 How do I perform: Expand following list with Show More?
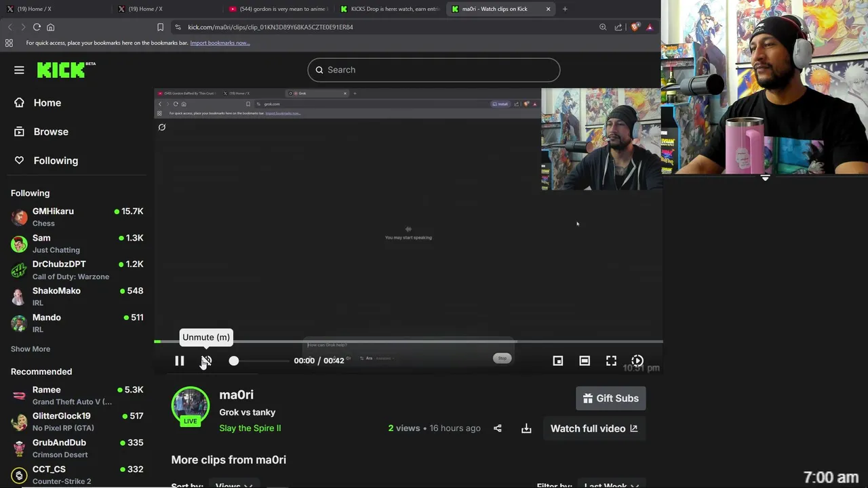31,349
